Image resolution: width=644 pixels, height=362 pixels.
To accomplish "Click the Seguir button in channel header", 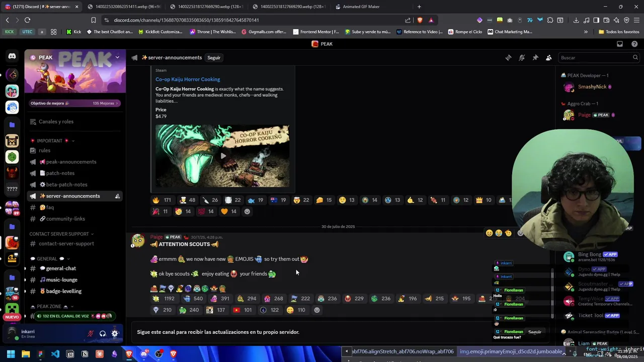I will (214, 58).
